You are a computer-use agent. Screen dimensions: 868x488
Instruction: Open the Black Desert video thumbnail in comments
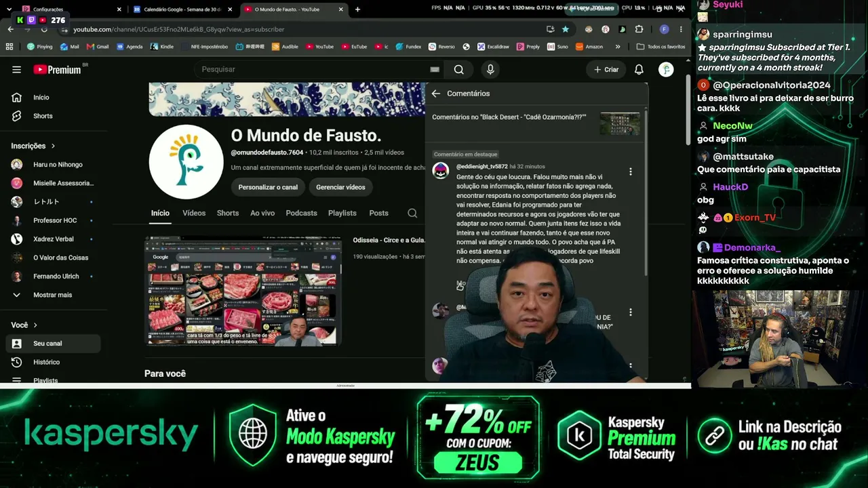620,123
